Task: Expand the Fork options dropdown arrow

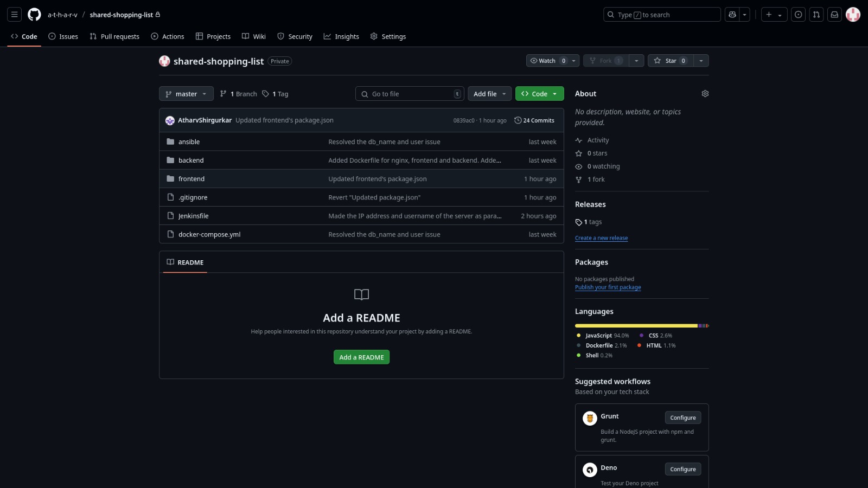Action: 636,61
